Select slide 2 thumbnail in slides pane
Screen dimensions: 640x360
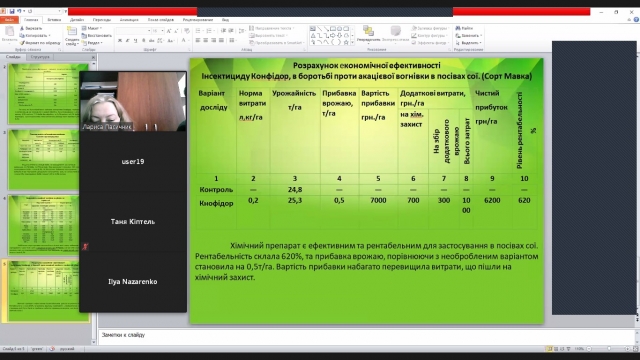[x=48, y=93]
